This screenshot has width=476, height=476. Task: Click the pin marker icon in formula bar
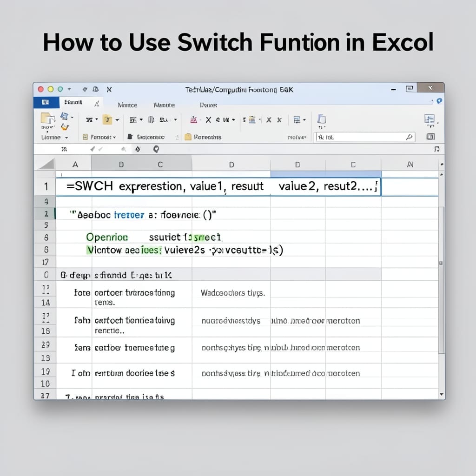tap(156, 149)
